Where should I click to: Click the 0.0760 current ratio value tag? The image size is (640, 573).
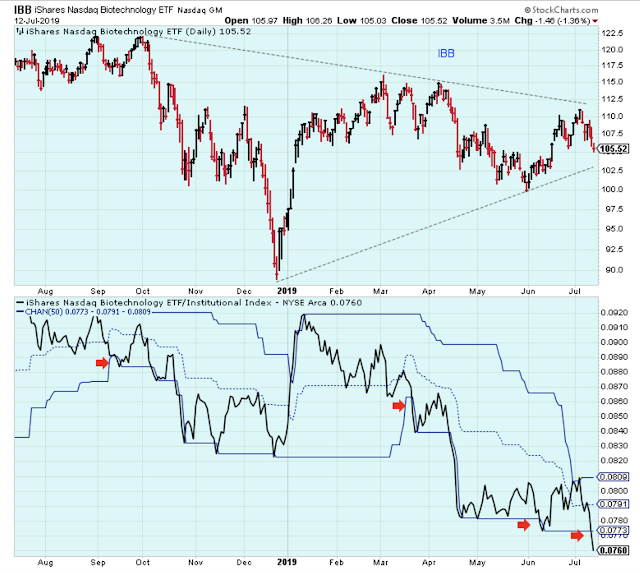coord(613,550)
